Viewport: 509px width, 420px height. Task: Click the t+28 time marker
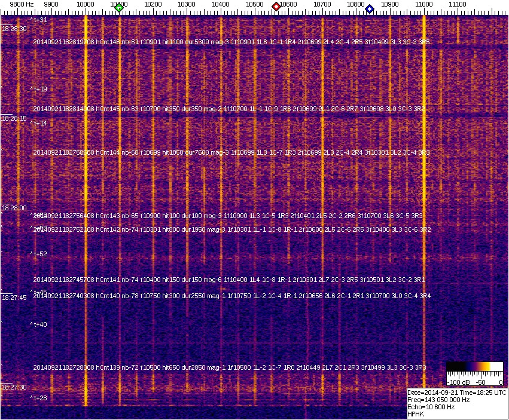(x=39, y=398)
